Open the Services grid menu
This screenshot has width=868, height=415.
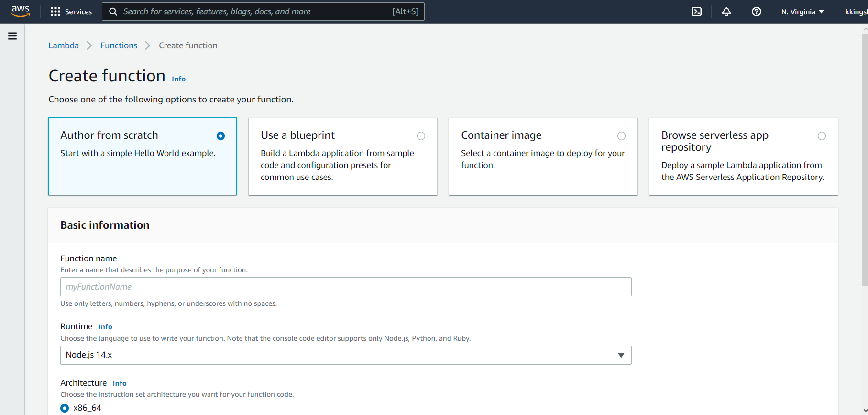pyautogui.click(x=71, y=11)
